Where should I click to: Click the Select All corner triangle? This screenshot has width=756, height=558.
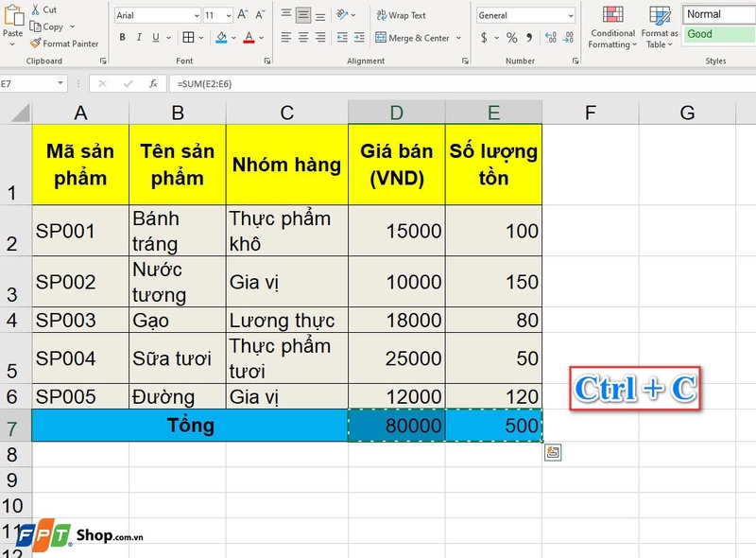pyautogui.click(x=20, y=113)
